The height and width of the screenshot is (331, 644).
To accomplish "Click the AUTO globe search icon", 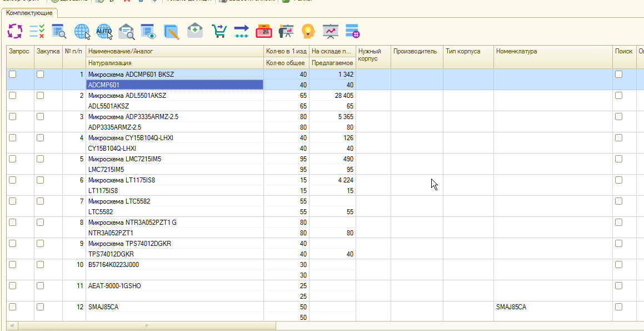I will coord(104,31).
